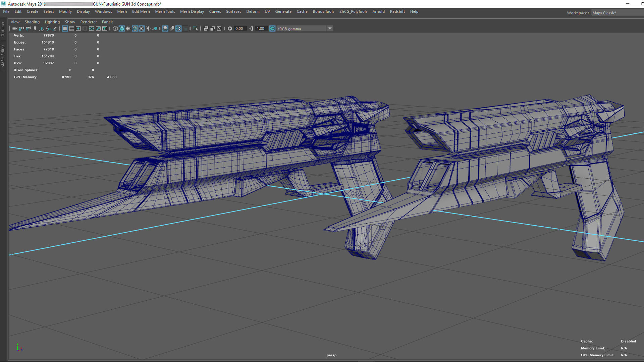Open the Edit menu in main menu bar
Image resolution: width=644 pixels, height=362 pixels.
(18, 11)
